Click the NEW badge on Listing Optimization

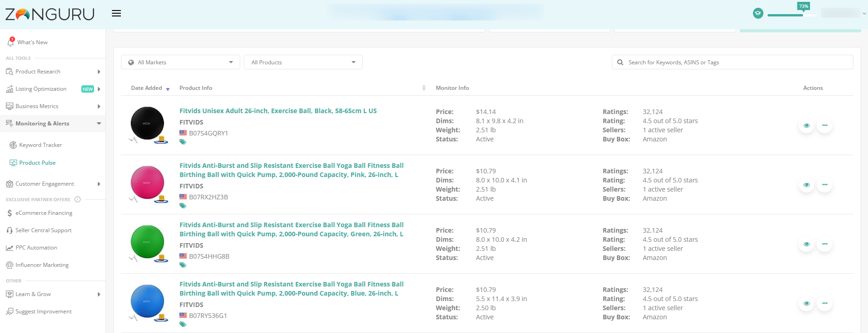[x=88, y=89]
